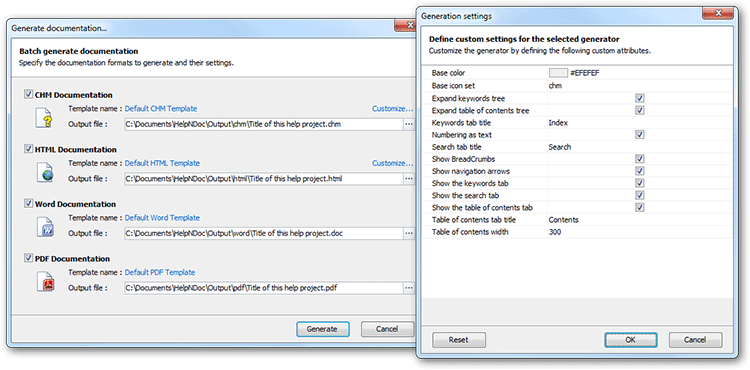The height and width of the screenshot is (370, 750).
Task: Toggle Show the search tab checkbox
Action: pos(640,196)
